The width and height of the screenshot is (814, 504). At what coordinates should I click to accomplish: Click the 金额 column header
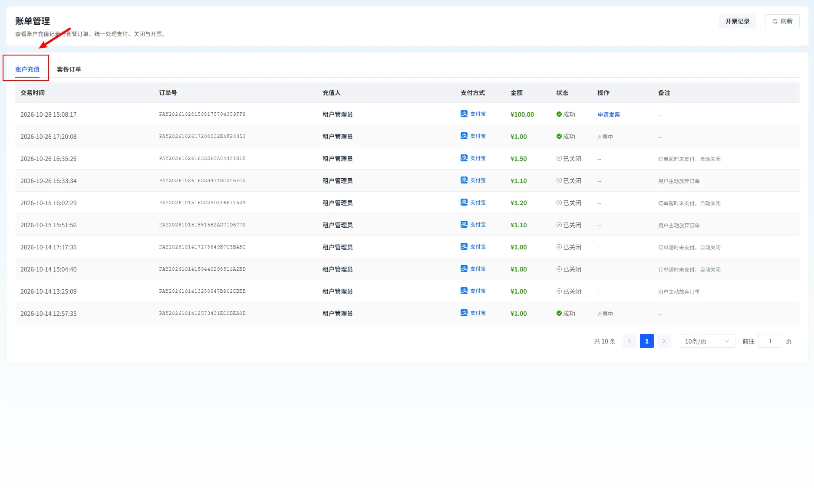tap(517, 93)
